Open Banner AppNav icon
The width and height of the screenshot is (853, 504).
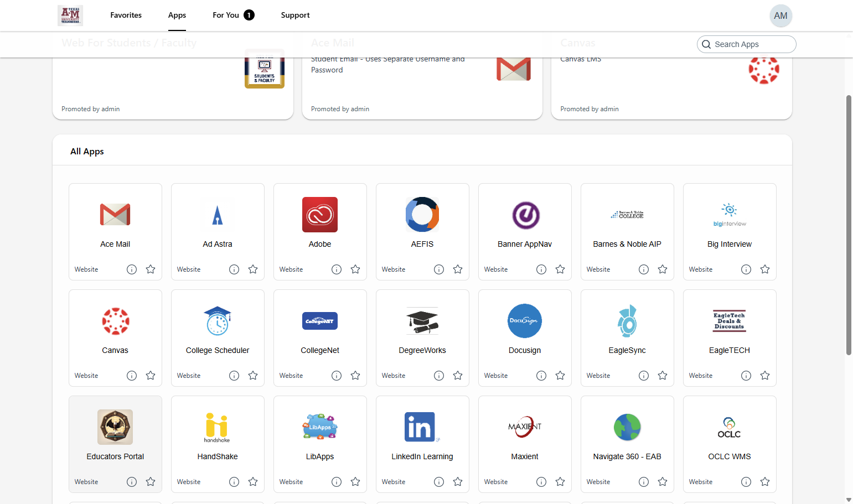[x=525, y=215]
